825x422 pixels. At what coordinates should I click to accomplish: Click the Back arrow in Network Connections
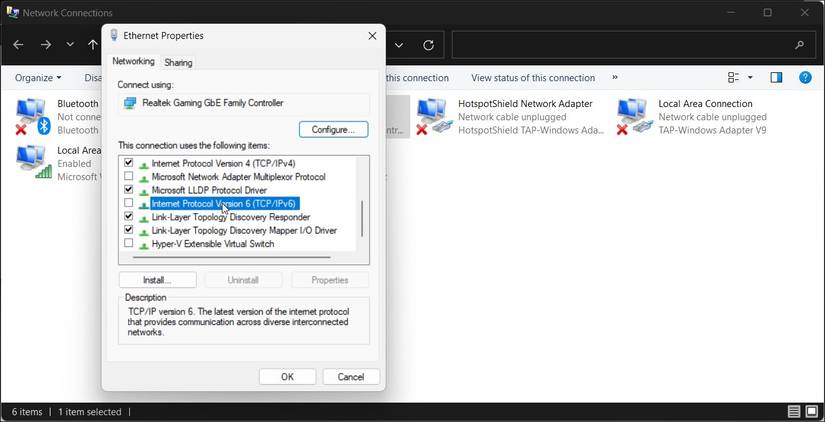pos(18,45)
